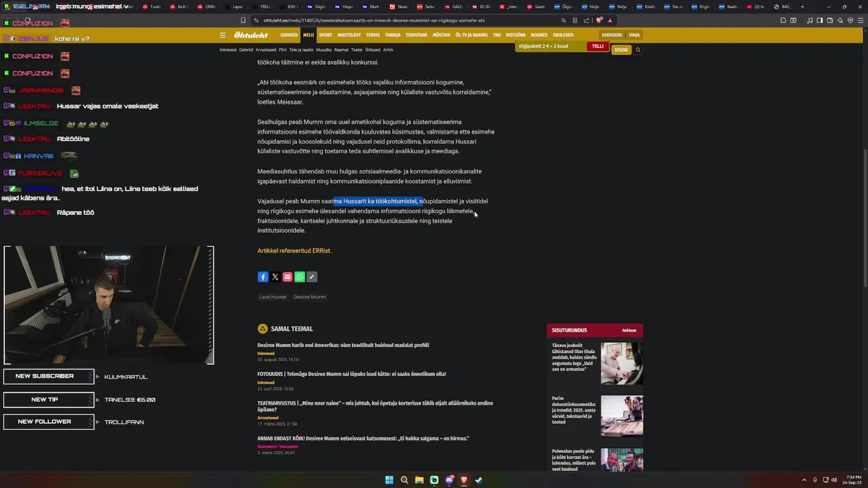Screen dimensions: 868x488
Task: Open 'Desiree Mumm harib end Ameerikas' article
Action: pyautogui.click(x=343, y=345)
